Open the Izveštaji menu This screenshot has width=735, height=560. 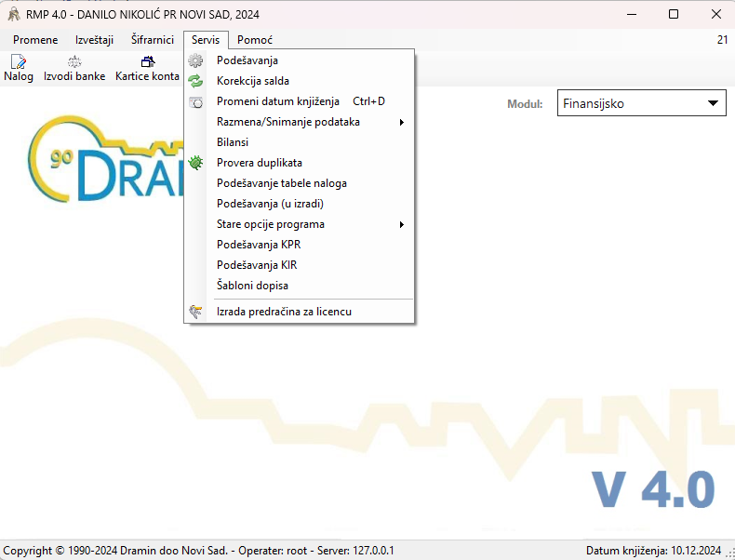94,40
